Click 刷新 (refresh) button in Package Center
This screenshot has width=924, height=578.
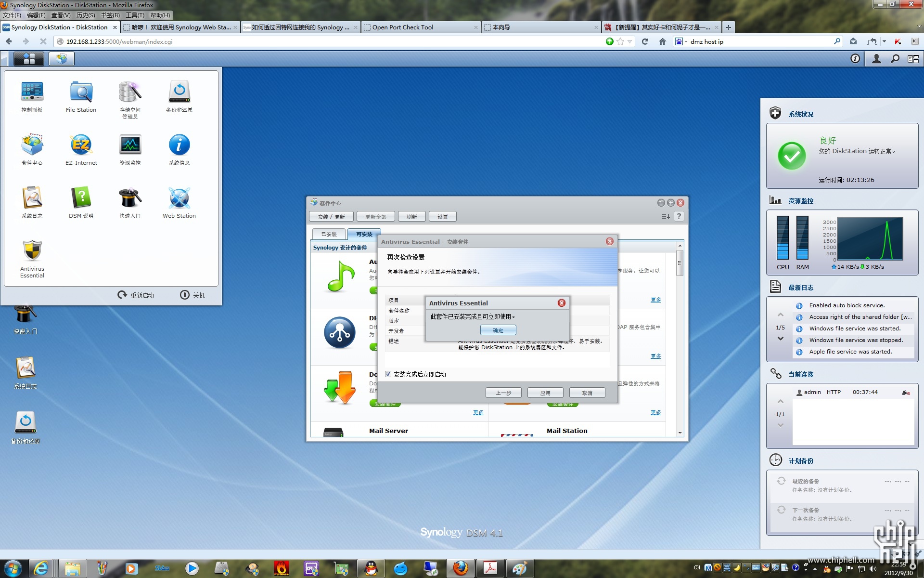click(x=412, y=217)
